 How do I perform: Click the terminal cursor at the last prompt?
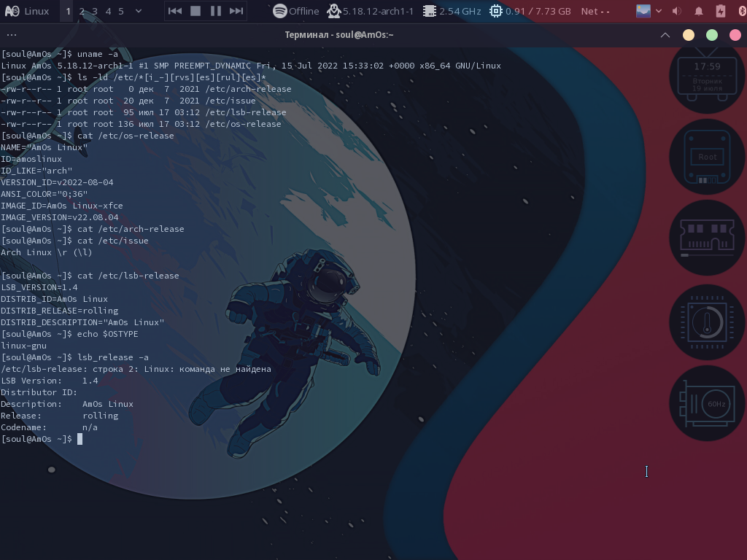[x=80, y=439]
